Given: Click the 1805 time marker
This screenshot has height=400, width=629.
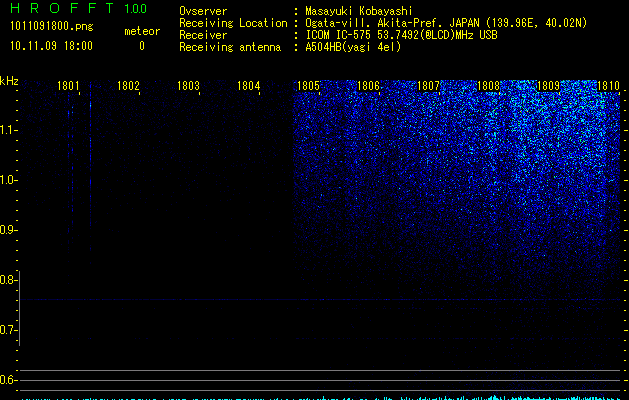Looking at the screenshot, I should click(x=308, y=86).
